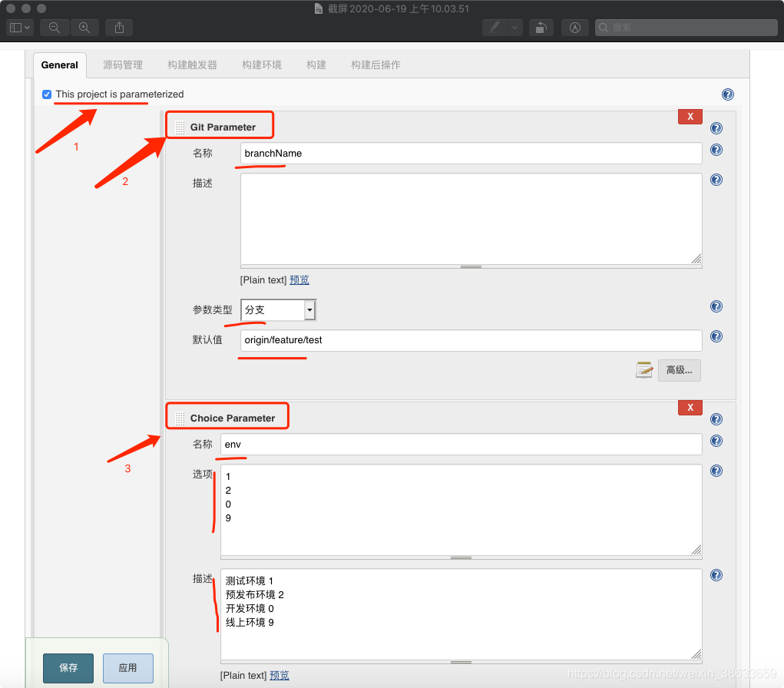Open the 构建触发器 tab
The image size is (784, 688).
[x=192, y=65]
